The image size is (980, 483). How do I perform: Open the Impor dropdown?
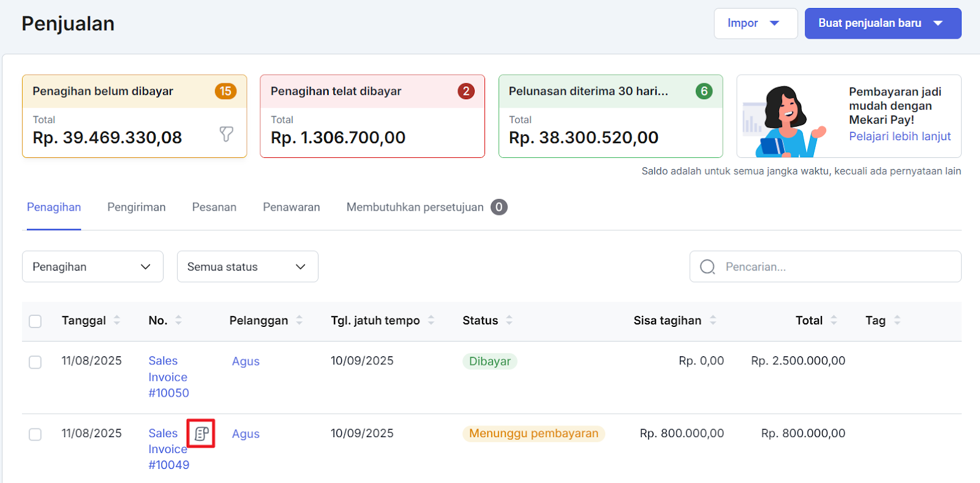pyautogui.click(x=755, y=23)
